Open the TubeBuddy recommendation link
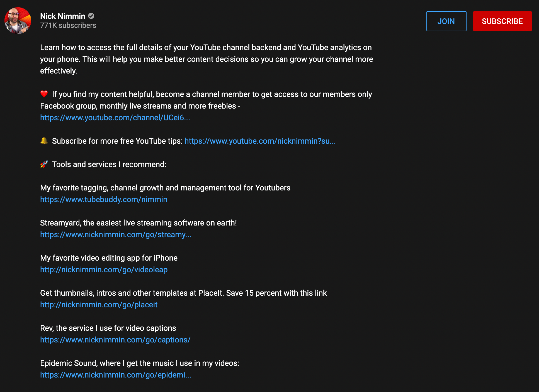Screen dimensions: 539x392 pos(103,199)
